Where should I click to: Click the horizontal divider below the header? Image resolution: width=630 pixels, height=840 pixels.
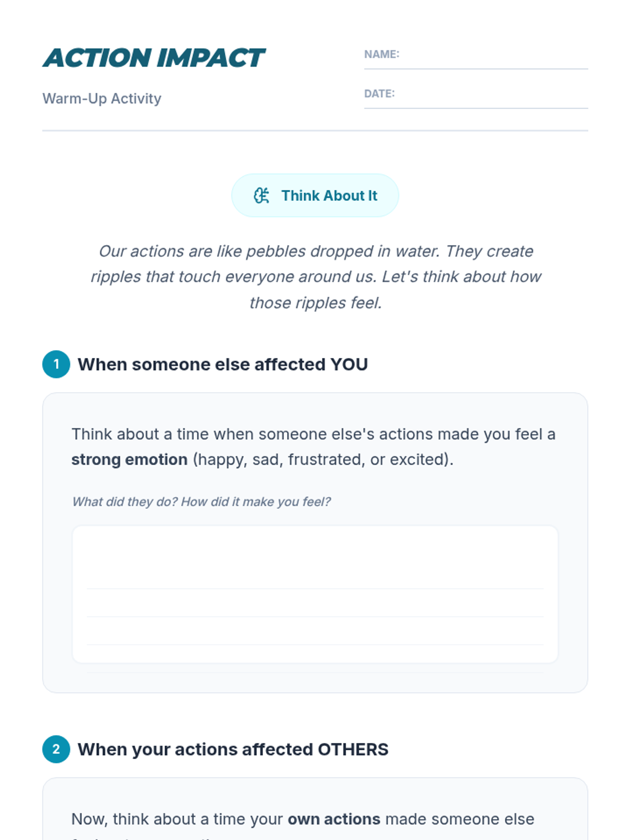point(315,130)
